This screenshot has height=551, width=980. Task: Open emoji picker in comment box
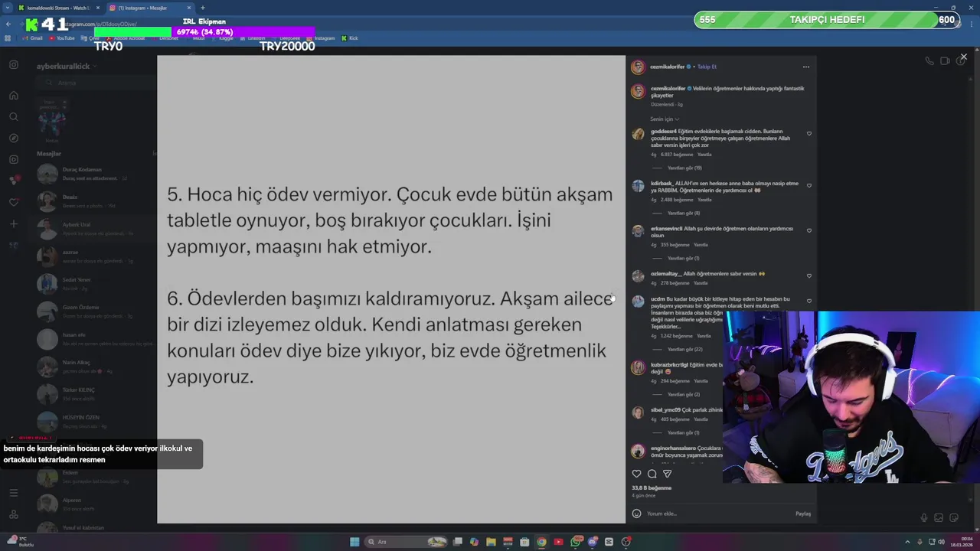(636, 514)
